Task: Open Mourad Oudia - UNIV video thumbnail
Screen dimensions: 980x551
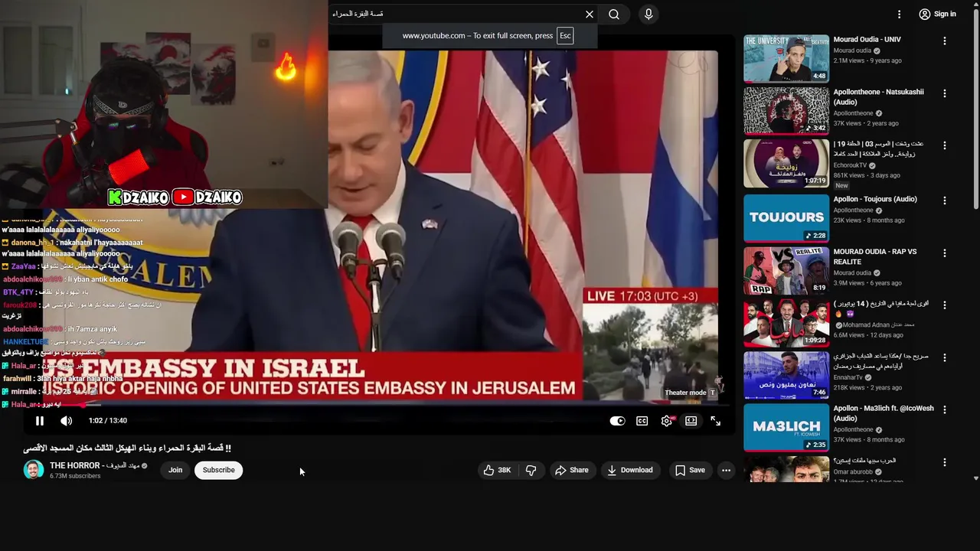Action: click(x=786, y=58)
